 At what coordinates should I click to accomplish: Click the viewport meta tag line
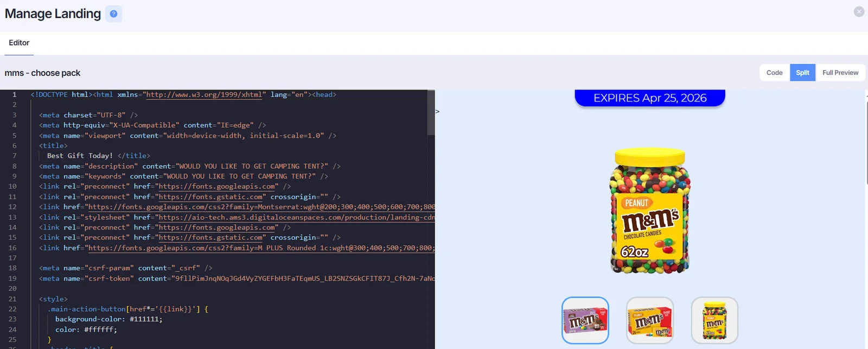pos(188,136)
